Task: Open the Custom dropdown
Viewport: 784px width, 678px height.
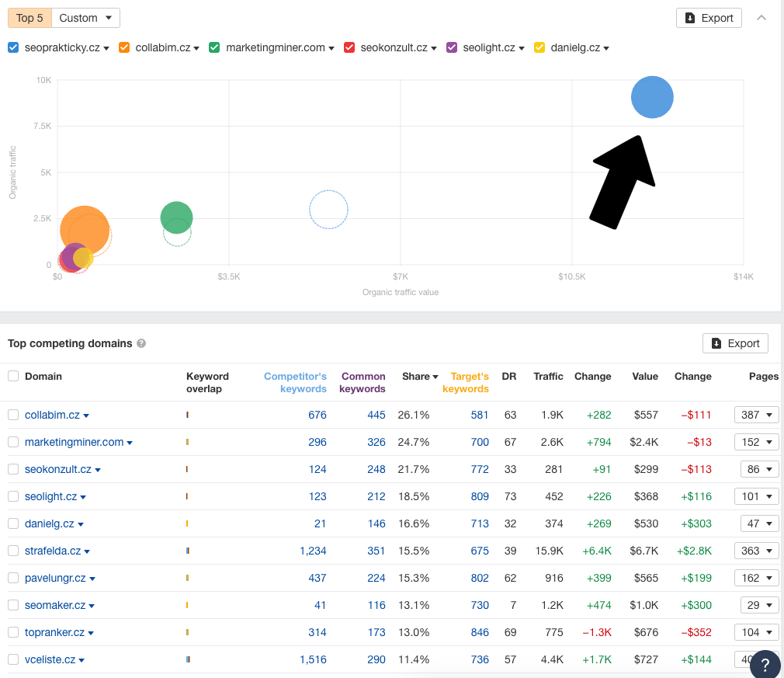Action: 85,18
